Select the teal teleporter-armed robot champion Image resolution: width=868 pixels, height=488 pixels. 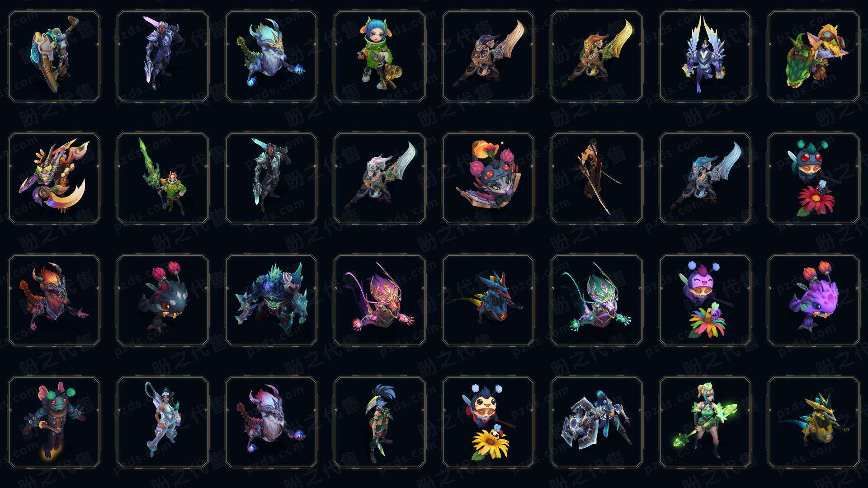pyautogui.click(x=54, y=56)
